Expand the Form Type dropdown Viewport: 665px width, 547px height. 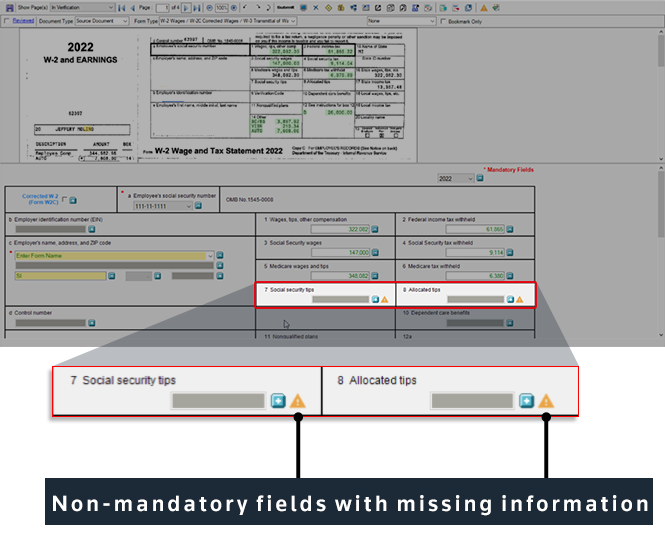pyautogui.click(x=228, y=21)
